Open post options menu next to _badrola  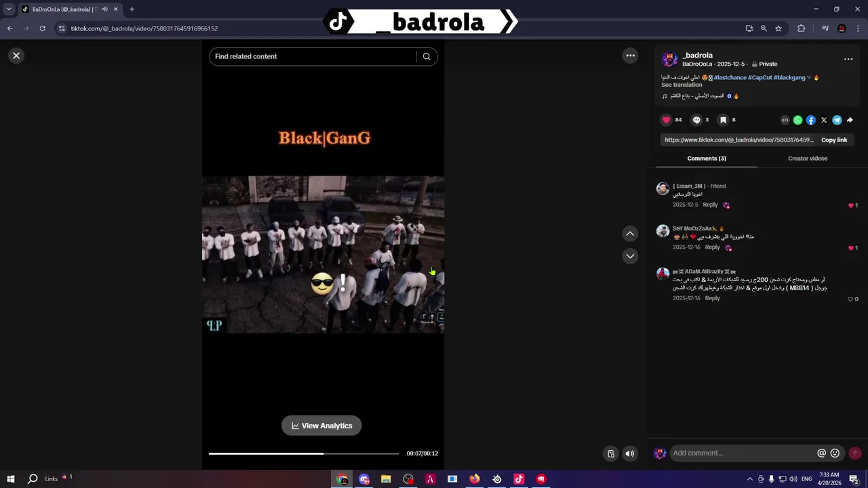click(x=848, y=59)
